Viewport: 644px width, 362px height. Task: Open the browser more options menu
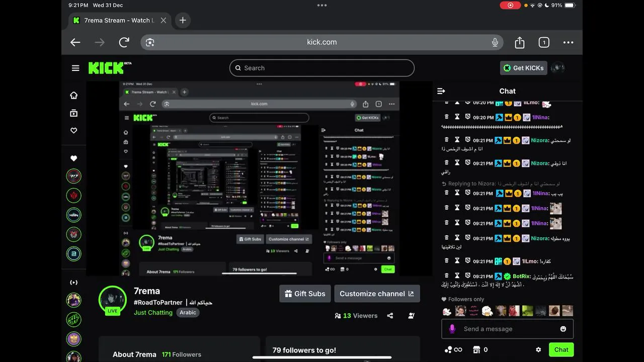pyautogui.click(x=568, y=42)
